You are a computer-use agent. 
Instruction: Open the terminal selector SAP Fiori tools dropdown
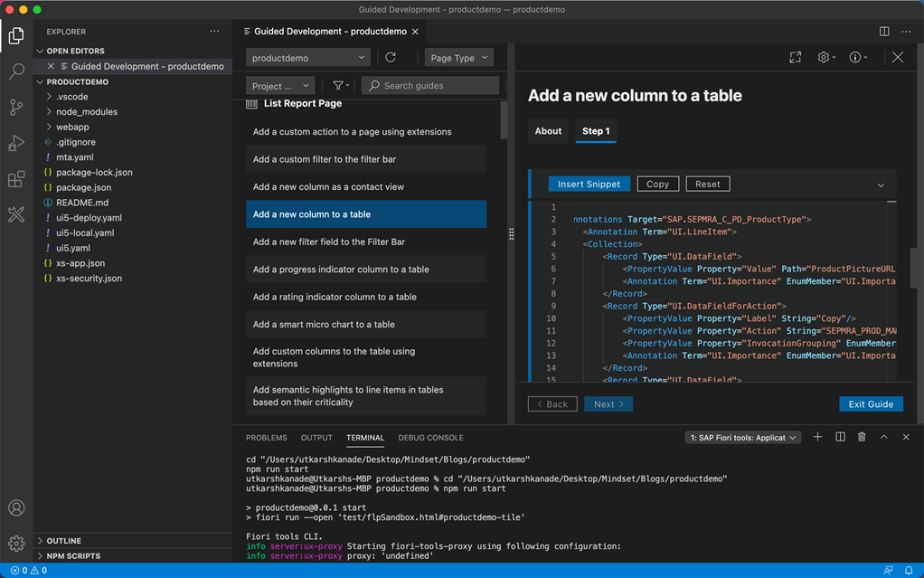tap(742, 438)
